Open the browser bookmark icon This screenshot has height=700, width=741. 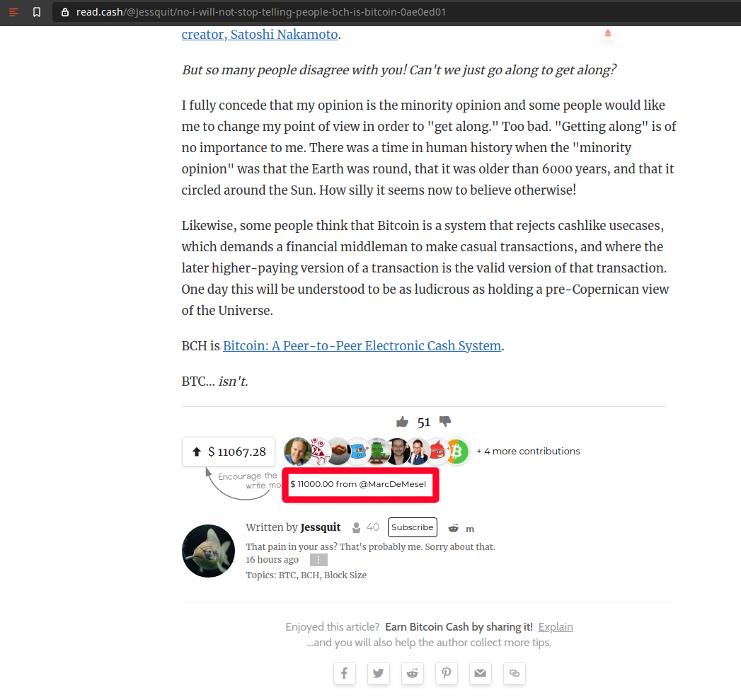tap(37, 12)
